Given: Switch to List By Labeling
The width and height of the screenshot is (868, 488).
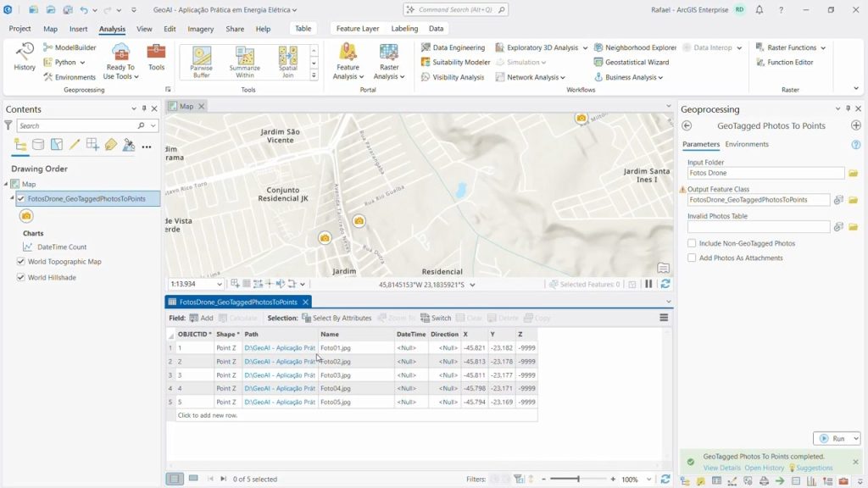Looking at the screenshot, I should point(111,145).
